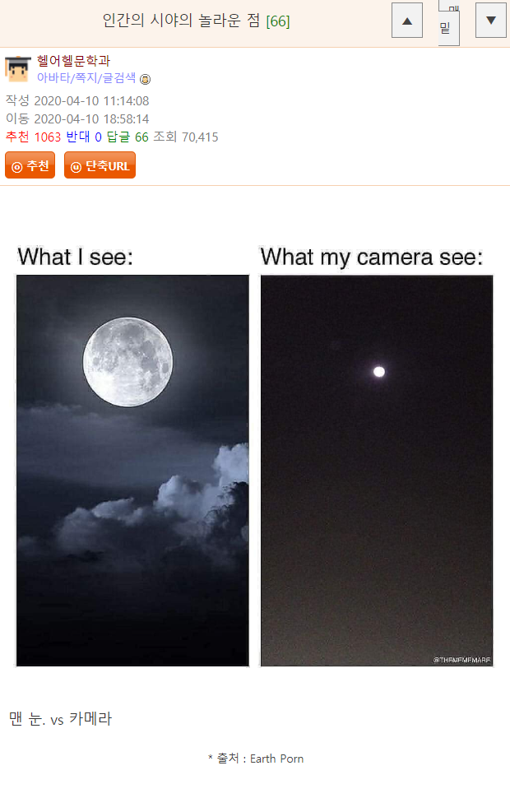
Task: Click the Earth Porn source text
Action: [276, 759]
